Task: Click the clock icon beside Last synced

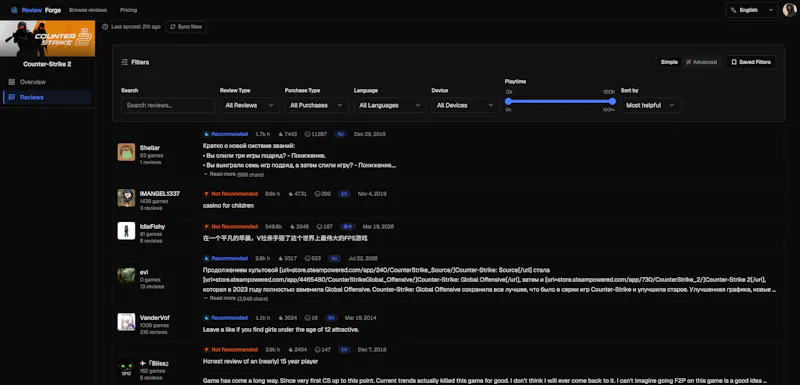Action: 105,27
